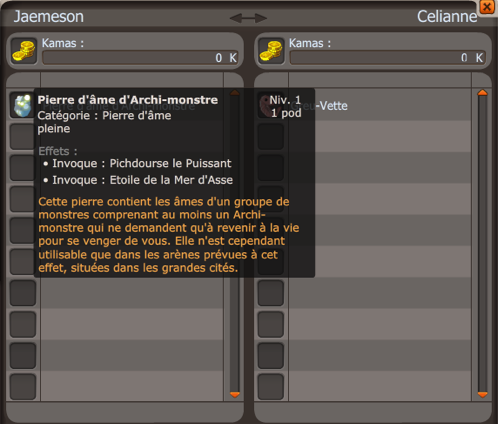Focus Celianne's Kamas amount field
This screenshot has height=424, width=498.
tap(388, 58)
